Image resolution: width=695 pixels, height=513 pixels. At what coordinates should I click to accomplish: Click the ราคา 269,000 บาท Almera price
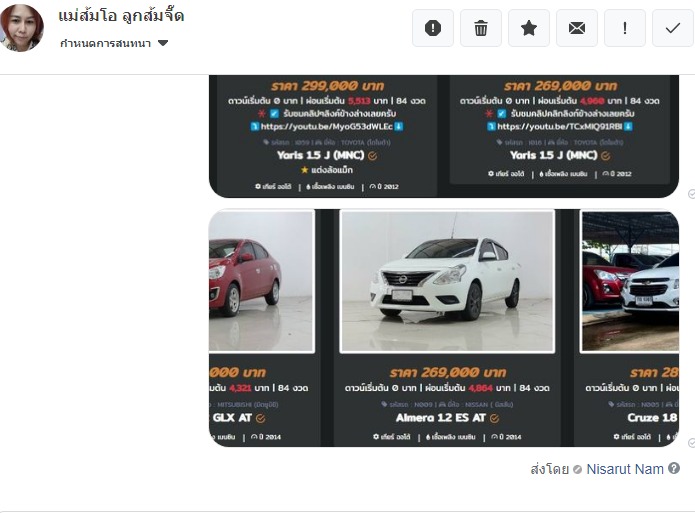[x=448, y=372]
